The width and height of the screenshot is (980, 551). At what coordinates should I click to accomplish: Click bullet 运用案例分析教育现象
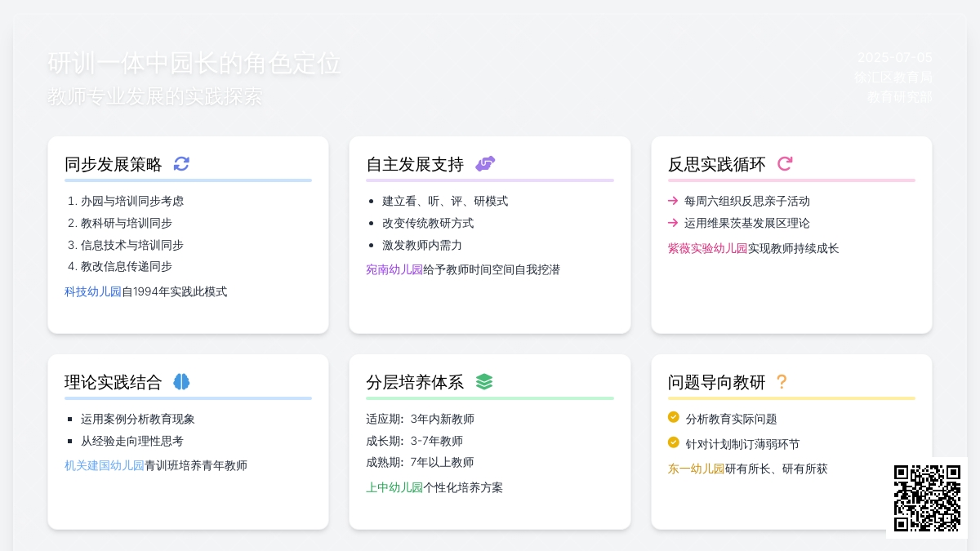click(138, 419)
